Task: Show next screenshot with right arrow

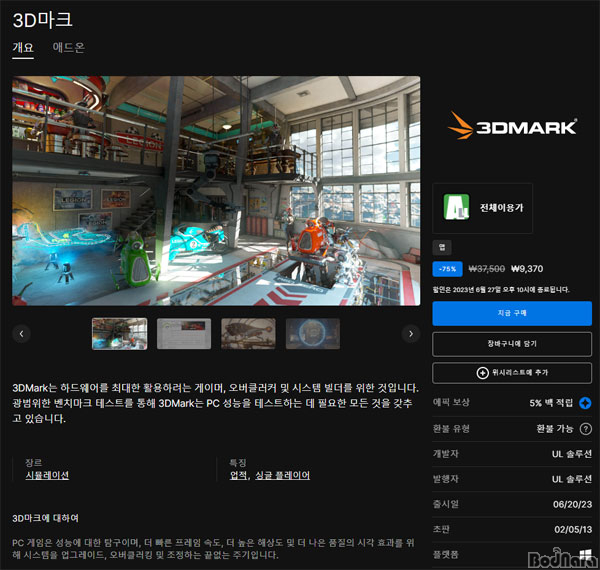Action: point(411,334)
